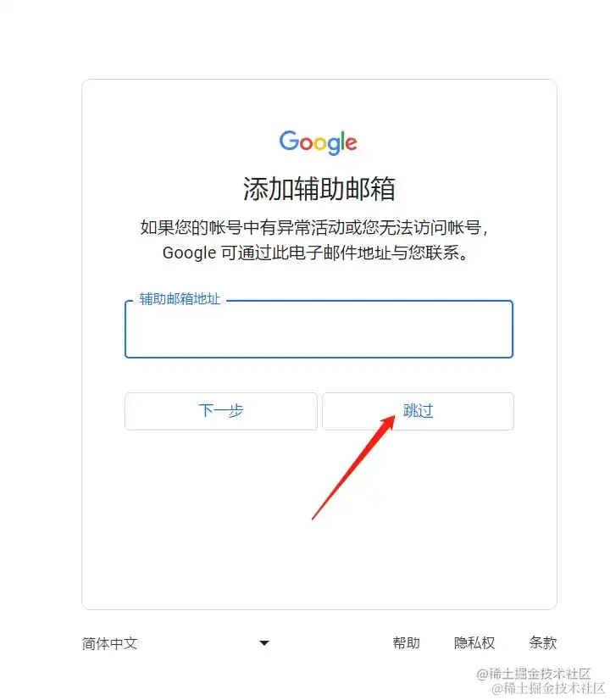Click the last letter e of Google logo
The image size is (610, 700).
click(x=352, y=144)
